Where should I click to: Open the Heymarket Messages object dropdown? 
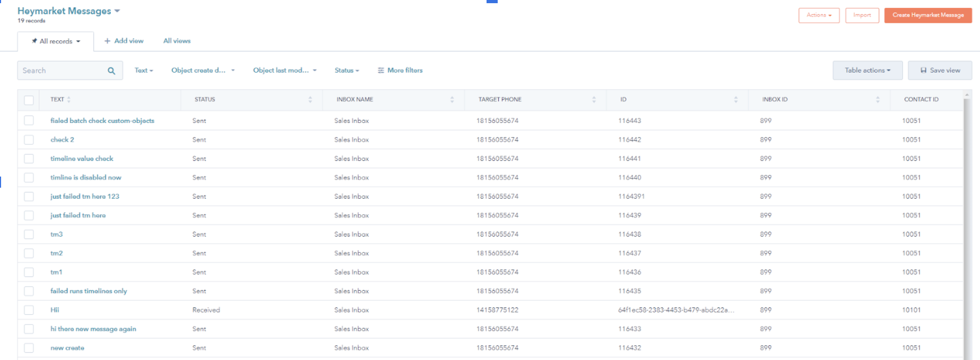[69, 11]
